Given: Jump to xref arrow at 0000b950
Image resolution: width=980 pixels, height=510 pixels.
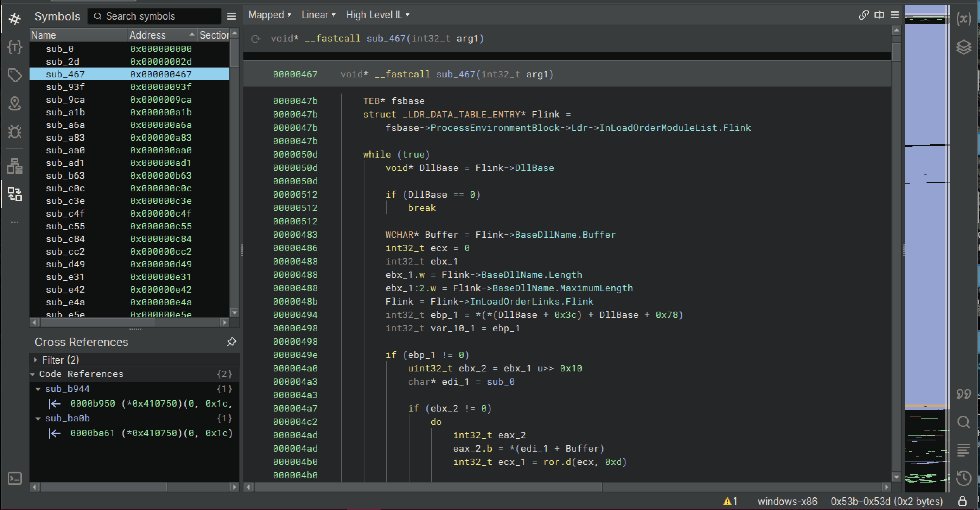Looking at the screenshot, I should (x=55, y=403).
